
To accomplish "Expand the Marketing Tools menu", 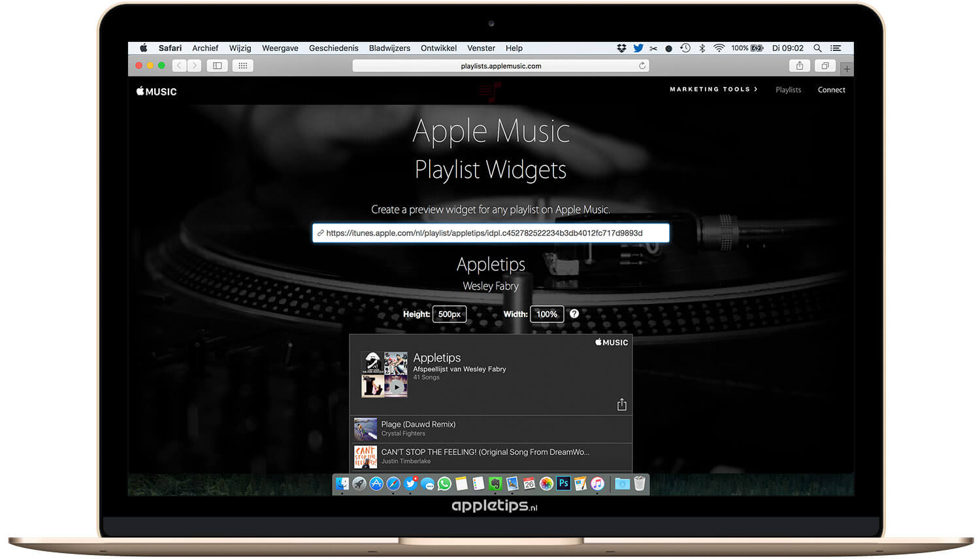I will pyautogui.click(x=713, y=90).
